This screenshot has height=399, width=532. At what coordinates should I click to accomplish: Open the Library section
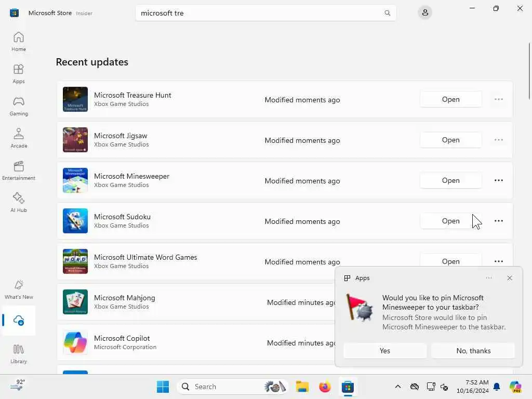19,354
